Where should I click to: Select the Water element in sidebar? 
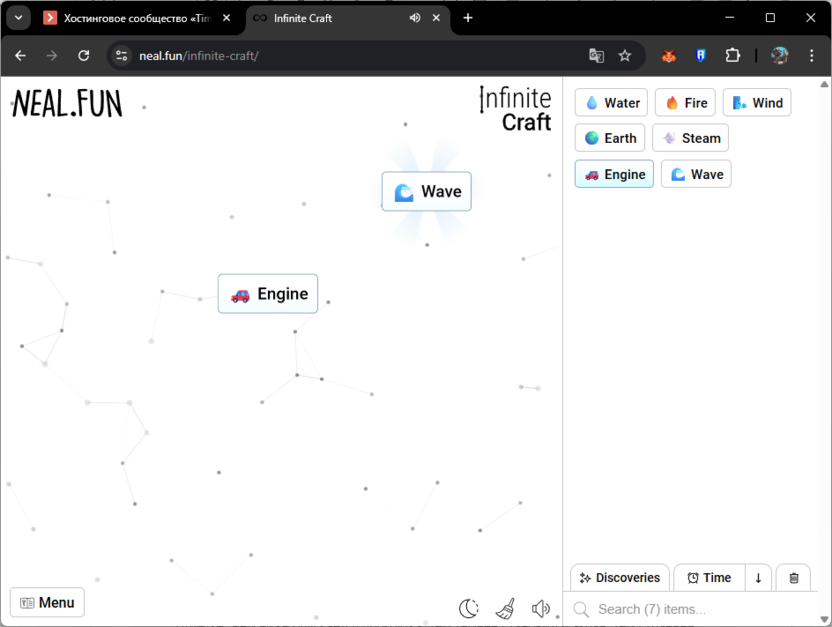coord(611,102)
